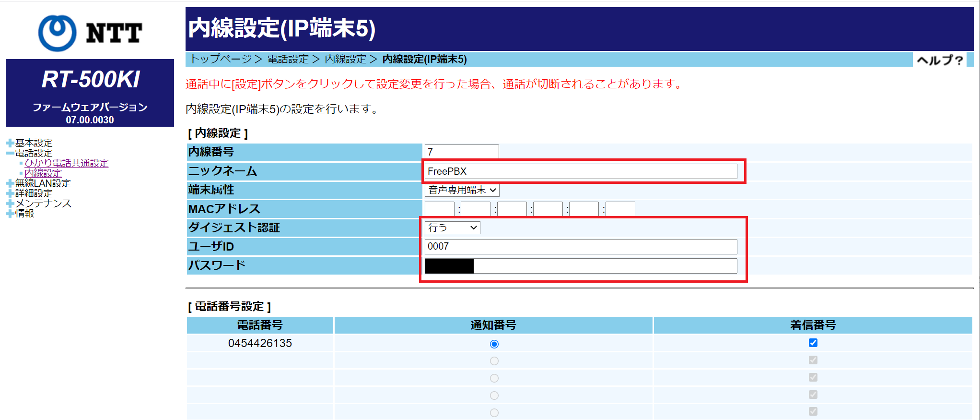This screenshot has width=980, height=420.
Task: Open the ヘルプ? help link
Action: [939, 60]
